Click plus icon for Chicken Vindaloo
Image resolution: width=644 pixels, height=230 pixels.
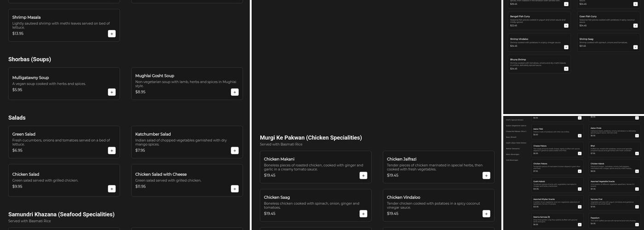pyautogui.click(x=486, y=213)
